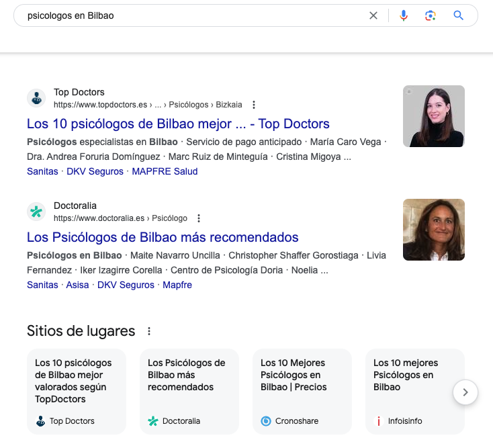Show more cards with the next arrow

[x=465, y=392]
